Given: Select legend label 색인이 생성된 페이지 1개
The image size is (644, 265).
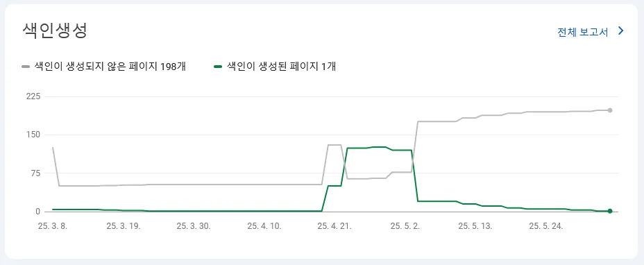Looking at the screenshot, I should tap(281, 66).
